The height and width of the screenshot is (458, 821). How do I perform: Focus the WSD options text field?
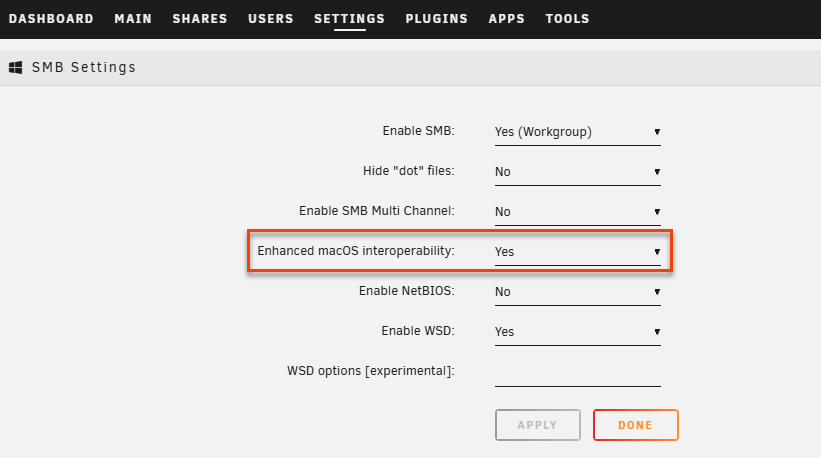[x=577, y=372]
